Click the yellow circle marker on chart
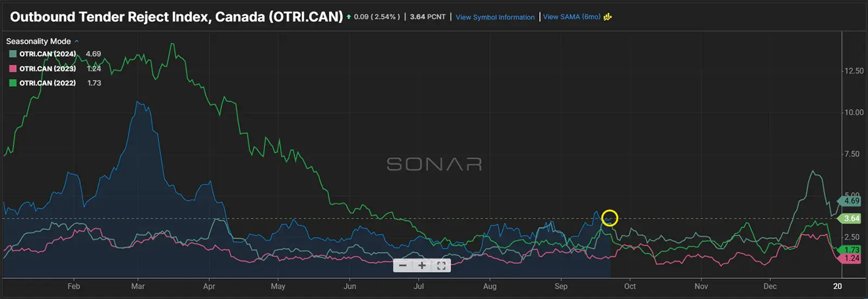The image size is (868, 299). tap(610, 218)
